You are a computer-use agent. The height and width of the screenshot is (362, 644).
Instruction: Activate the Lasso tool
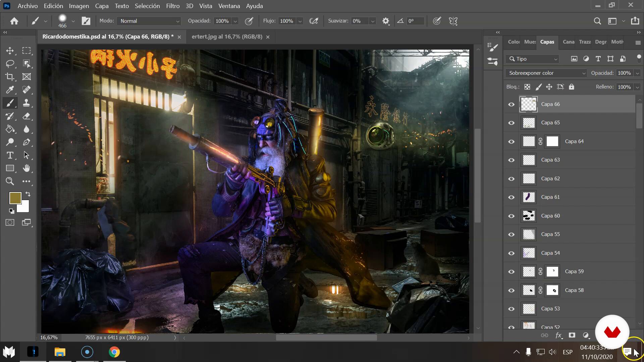[10, 63]
